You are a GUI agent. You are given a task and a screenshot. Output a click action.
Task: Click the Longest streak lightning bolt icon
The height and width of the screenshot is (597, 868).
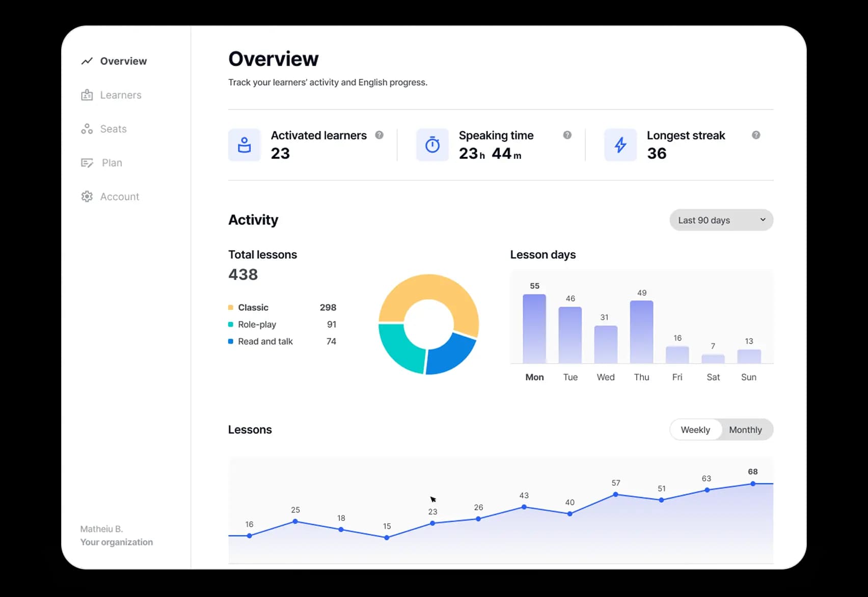pos(620,145)
